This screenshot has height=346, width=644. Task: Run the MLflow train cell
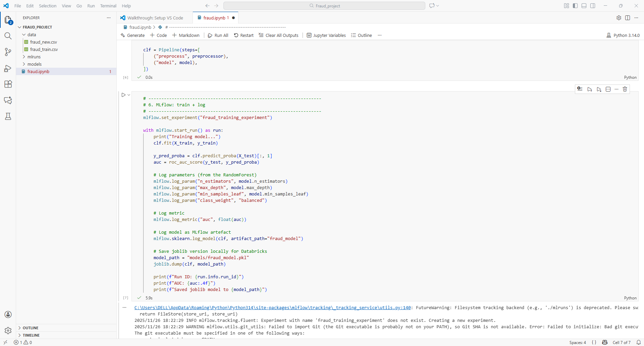123,95
